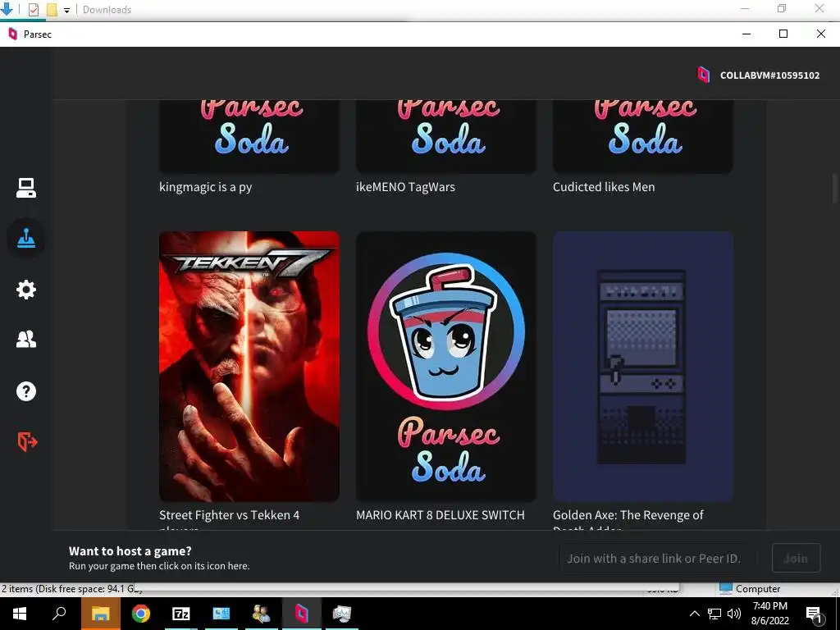Open Downloads window quick access dropdown arrow

(66, 10)
